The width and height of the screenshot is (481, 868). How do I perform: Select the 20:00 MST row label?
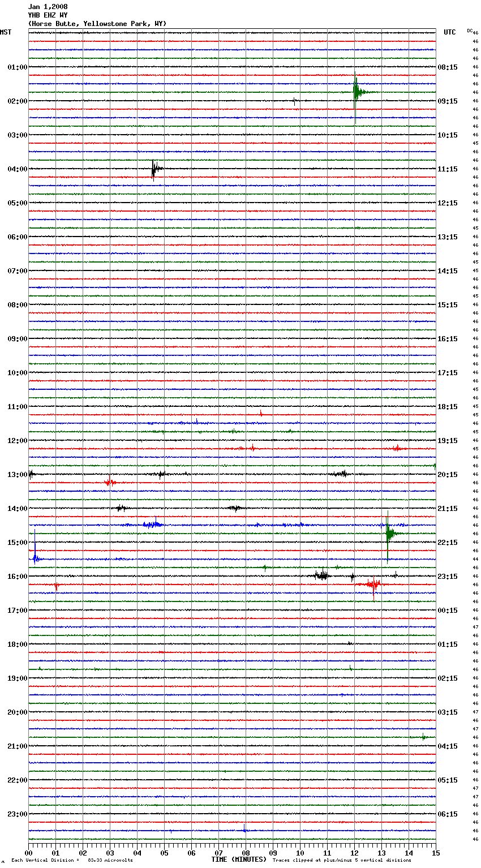click(17, 712)
